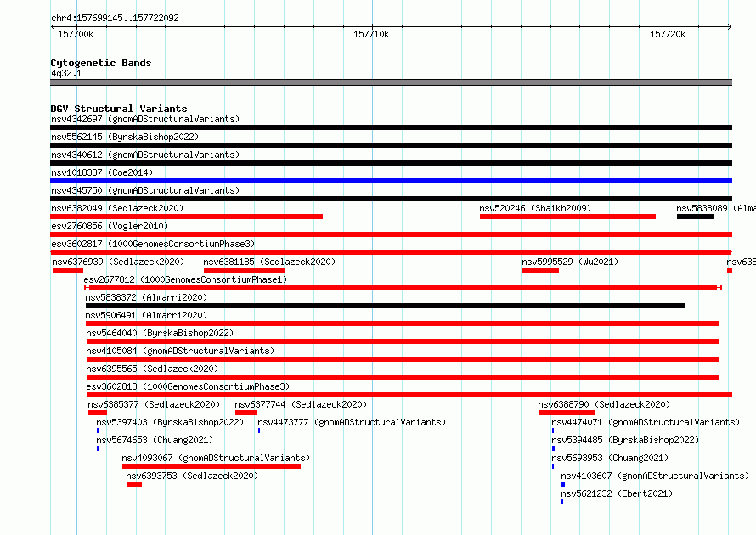Screen dimensions: 756x535
Task: Select nsv6388790 (Sedlazeck2020) label
Action: tap(604, 404)
